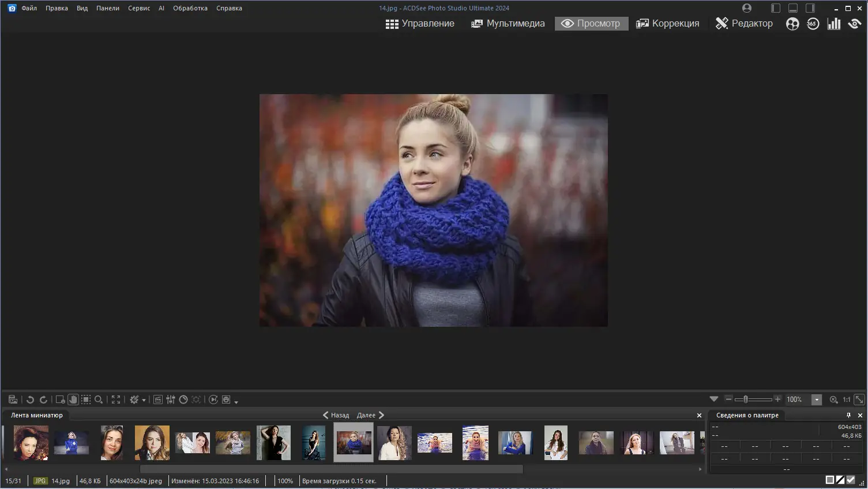Click the zoom slider handle
This screenshot has height=489, width=868.
click(746, 399)
